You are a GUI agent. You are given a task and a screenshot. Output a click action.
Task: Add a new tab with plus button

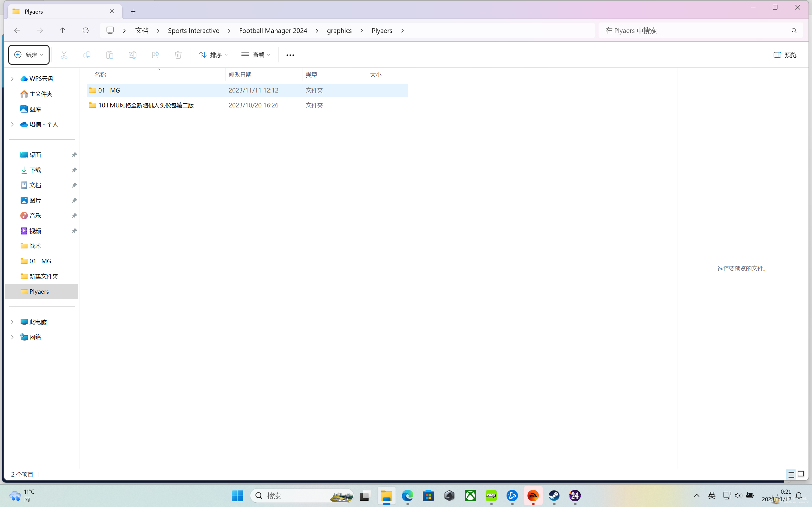pos(133,12)
